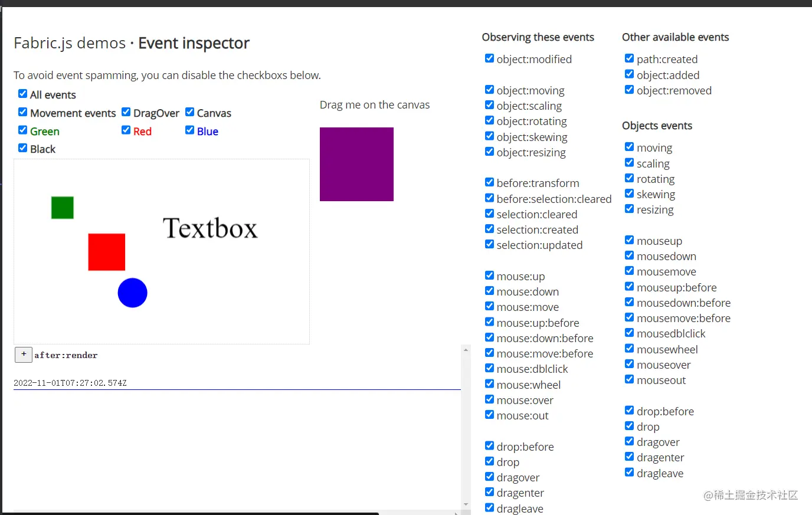Uncheck the mouse:move event
The image size is (812, 515).
coord(489,306)
